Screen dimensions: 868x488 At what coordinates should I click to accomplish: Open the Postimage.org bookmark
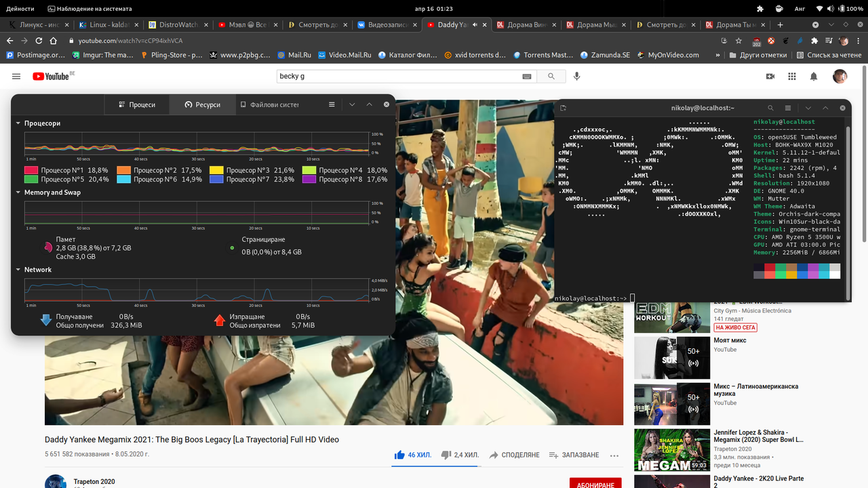click(x=36, y=55)
